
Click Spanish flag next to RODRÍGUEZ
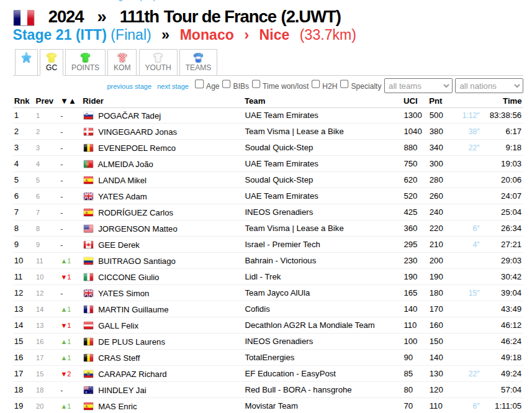pyautogui.click(x=88, y=212)
